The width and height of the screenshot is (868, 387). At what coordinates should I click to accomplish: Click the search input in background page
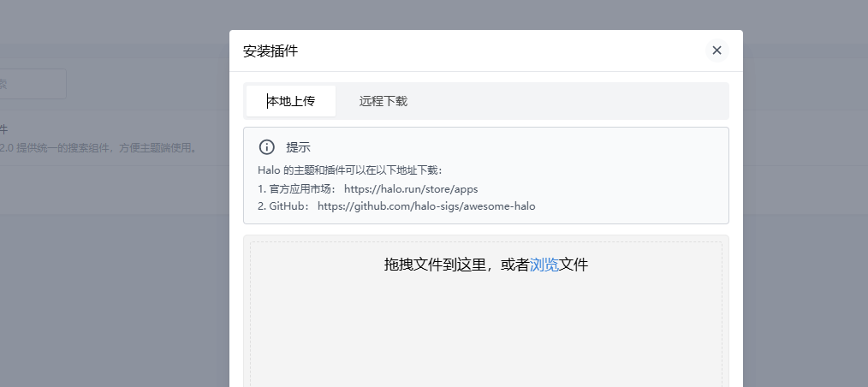tap(33, 84)
